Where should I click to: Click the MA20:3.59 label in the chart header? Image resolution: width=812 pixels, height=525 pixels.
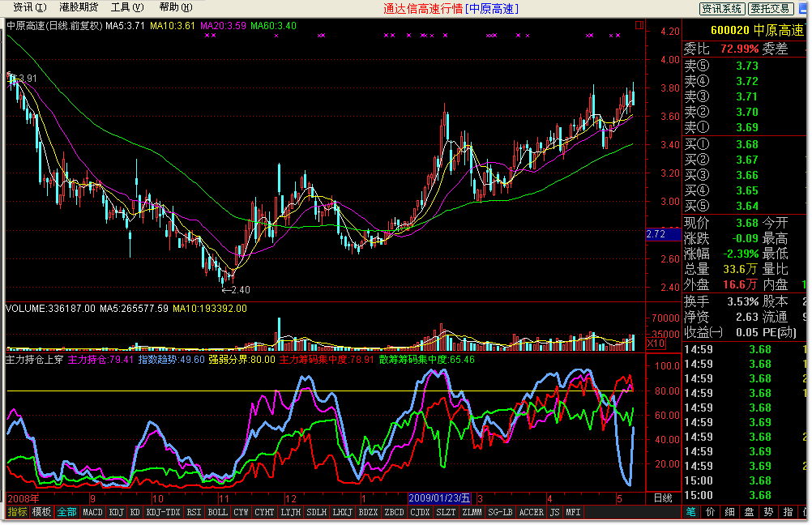(x=223, y=26)
